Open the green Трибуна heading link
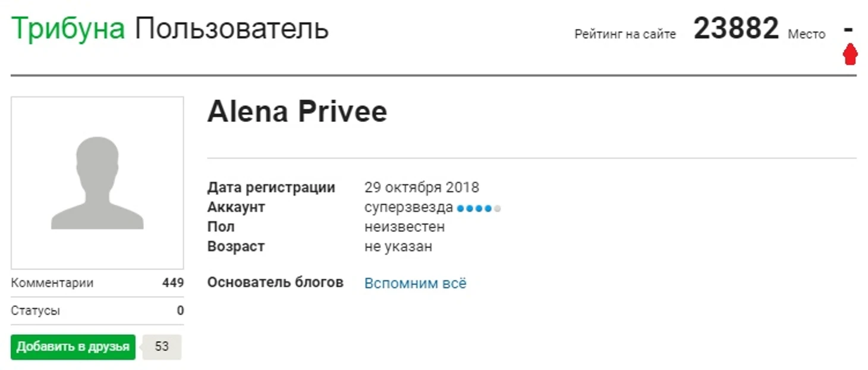This screenshot has width=868, height=370. (68, 28)
